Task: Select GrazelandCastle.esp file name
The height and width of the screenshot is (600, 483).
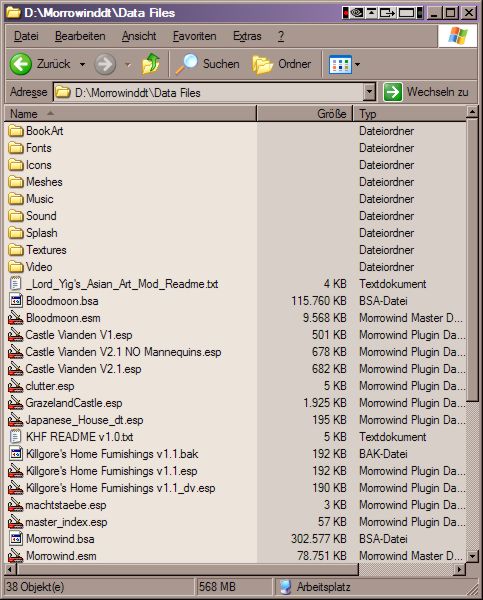Action: click(74, 403)
